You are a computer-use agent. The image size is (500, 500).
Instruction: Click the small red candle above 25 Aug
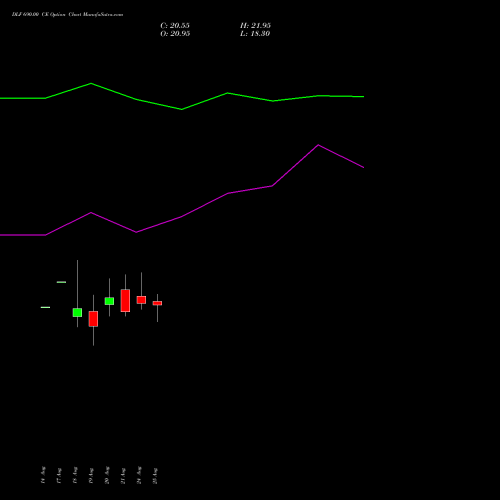click(x=157, y=303)
